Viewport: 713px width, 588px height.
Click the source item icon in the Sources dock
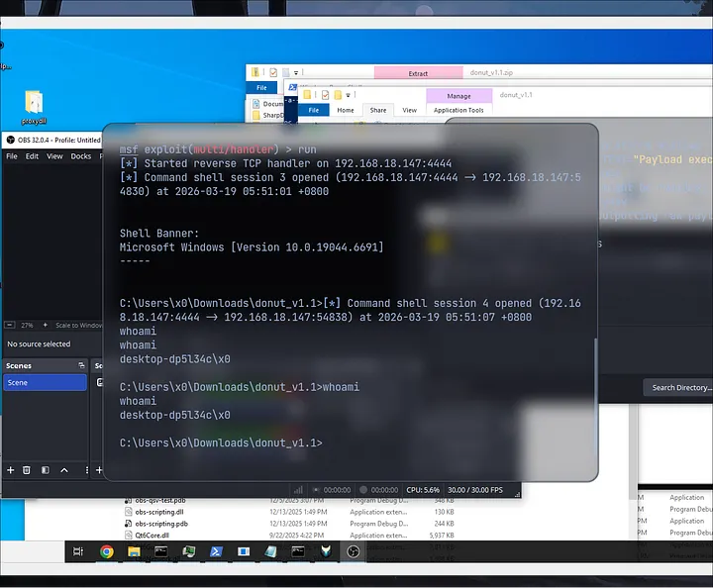click(x=100, y=383)
